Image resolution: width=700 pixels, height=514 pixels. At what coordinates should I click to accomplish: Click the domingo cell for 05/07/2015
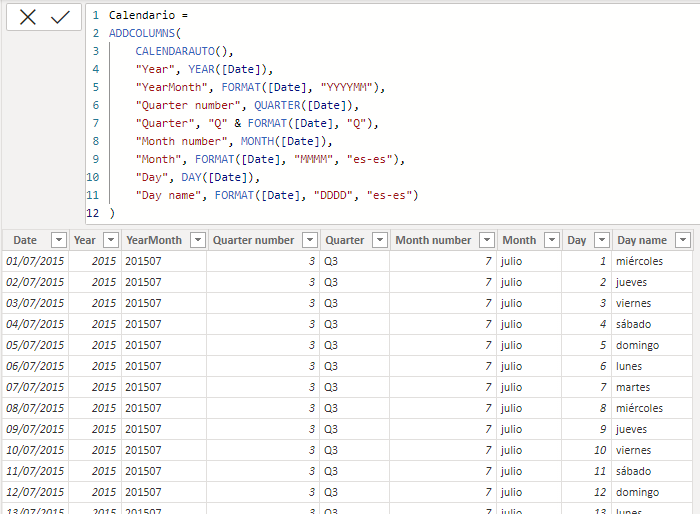point(638,345)
